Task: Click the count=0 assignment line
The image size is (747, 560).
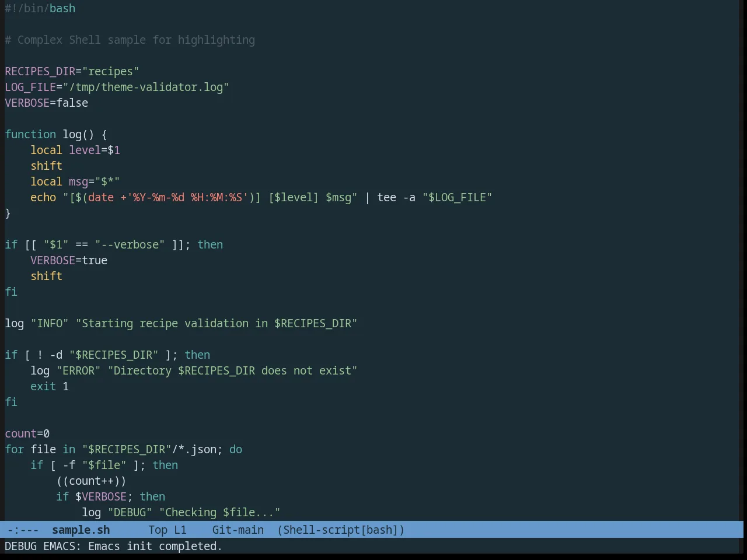Action: click(27, 433)
